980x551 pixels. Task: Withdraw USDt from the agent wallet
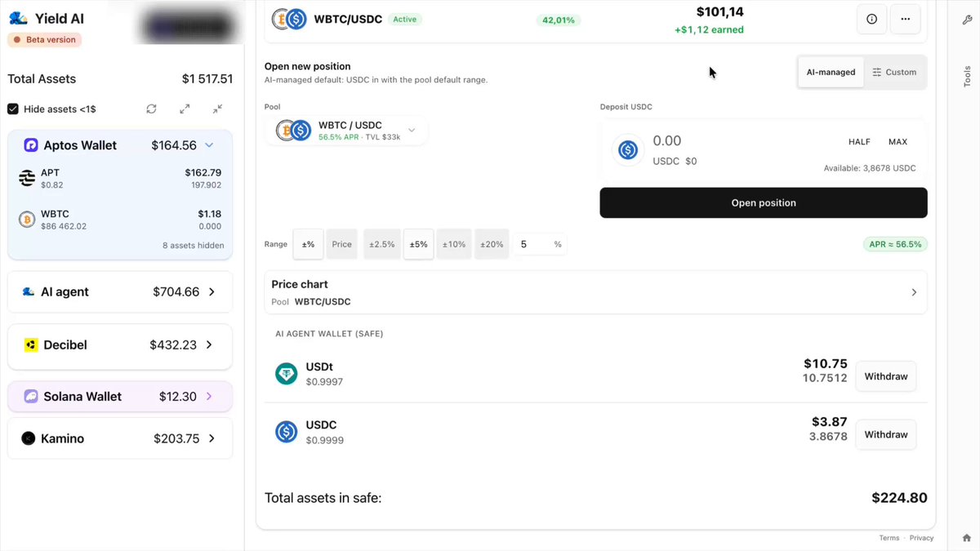(886, 376)
